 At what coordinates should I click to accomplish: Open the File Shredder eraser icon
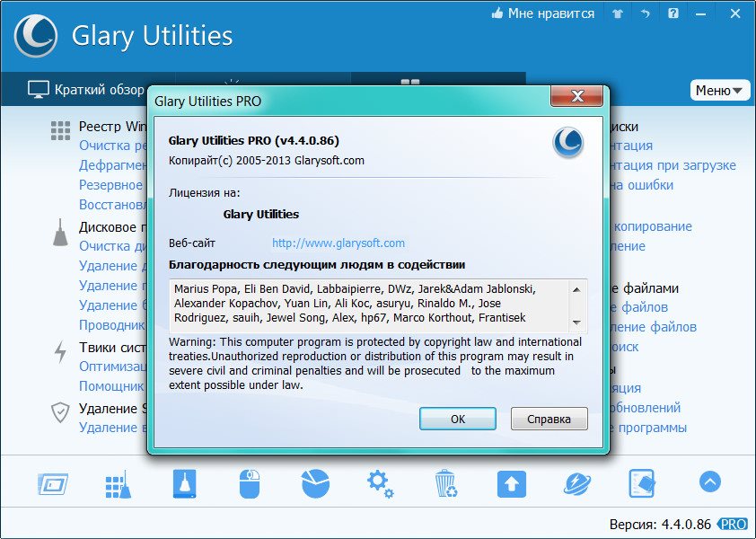pyautogui.click(x=642, y=483)
